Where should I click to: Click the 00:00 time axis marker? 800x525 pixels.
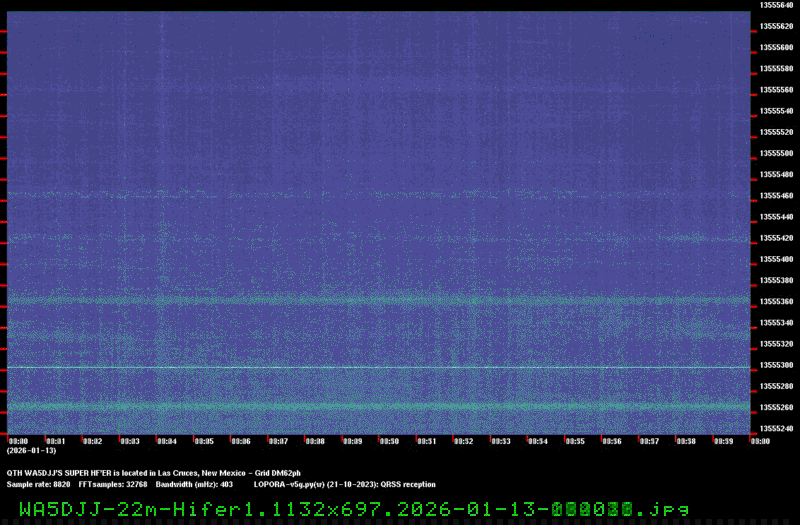(18, 440)
